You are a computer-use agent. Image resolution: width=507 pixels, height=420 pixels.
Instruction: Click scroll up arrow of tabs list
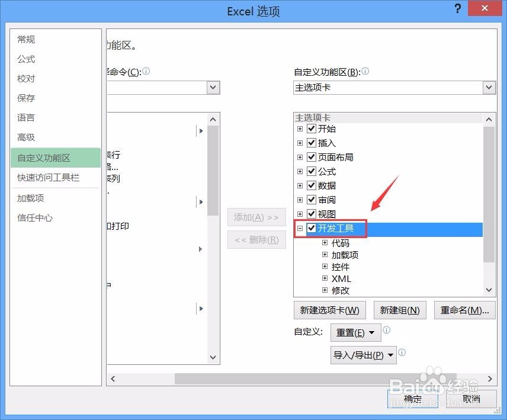489,120
